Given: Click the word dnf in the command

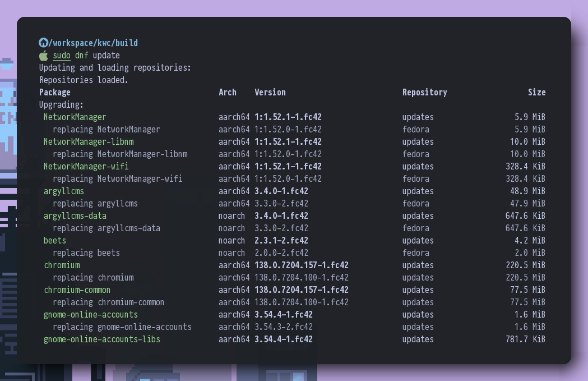Looking at the screenshot, I should (82, 56).
